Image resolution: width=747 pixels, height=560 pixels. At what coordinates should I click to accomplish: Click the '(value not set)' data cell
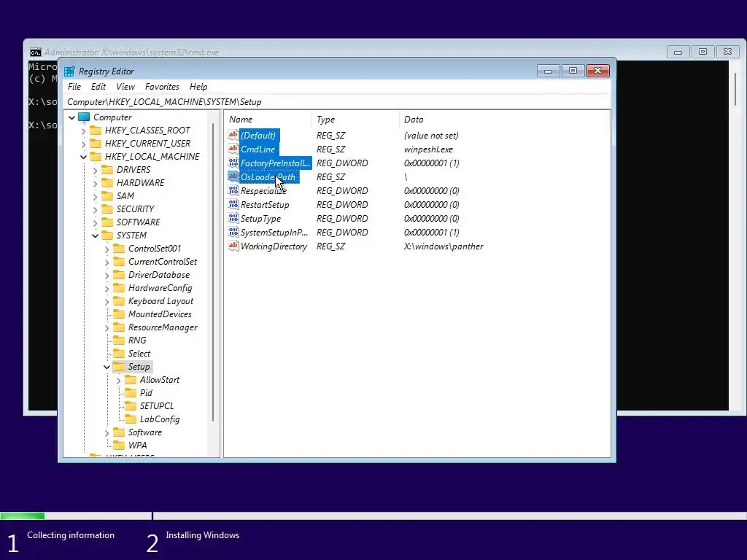431,135
